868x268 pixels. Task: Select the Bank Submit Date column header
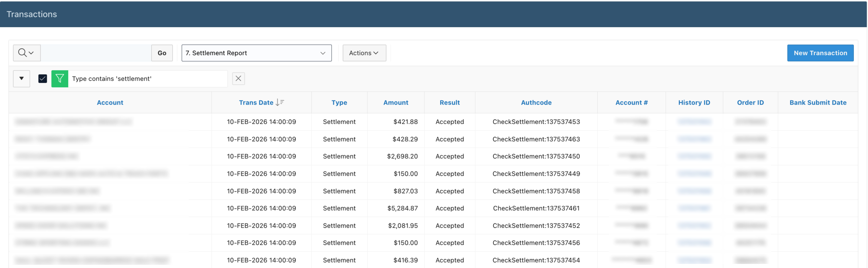click(817, 102)
